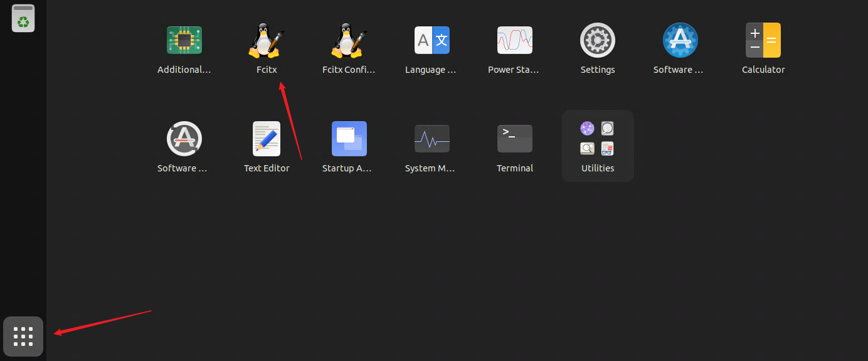Launch System Monitor app
Viewport: 868px width, 361px height.
pyautogui.click(x=432, y=139)
